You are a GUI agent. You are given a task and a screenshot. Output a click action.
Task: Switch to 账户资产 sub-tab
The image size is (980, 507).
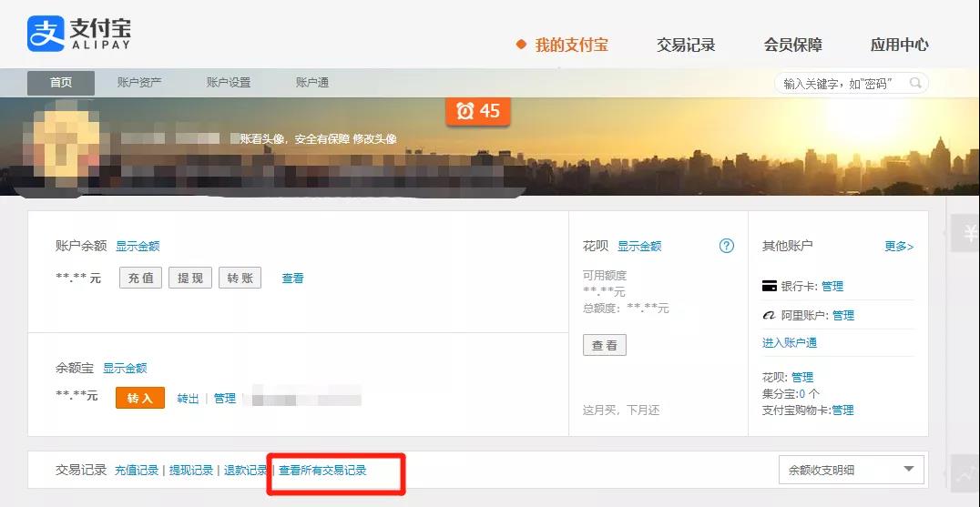[138, 83]
